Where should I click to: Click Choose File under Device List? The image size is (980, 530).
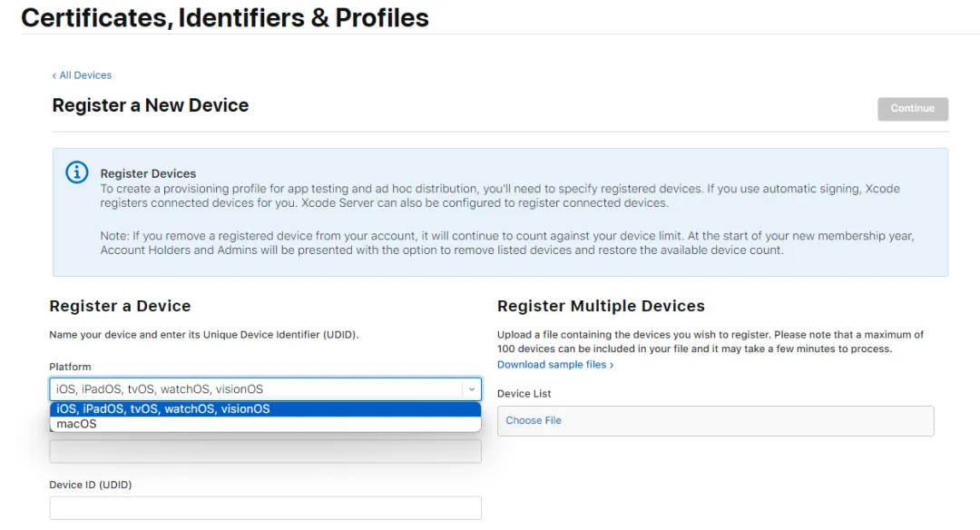[534, 420]
